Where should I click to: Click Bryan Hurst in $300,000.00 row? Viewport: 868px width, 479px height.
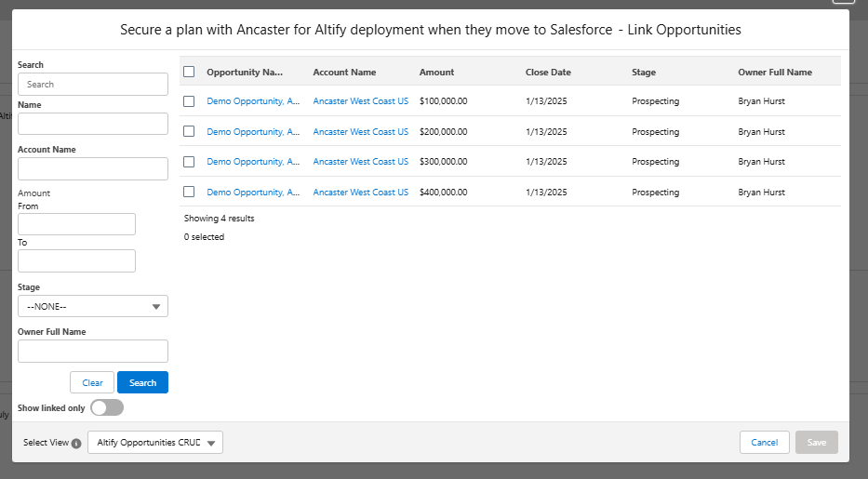point(761,162)
